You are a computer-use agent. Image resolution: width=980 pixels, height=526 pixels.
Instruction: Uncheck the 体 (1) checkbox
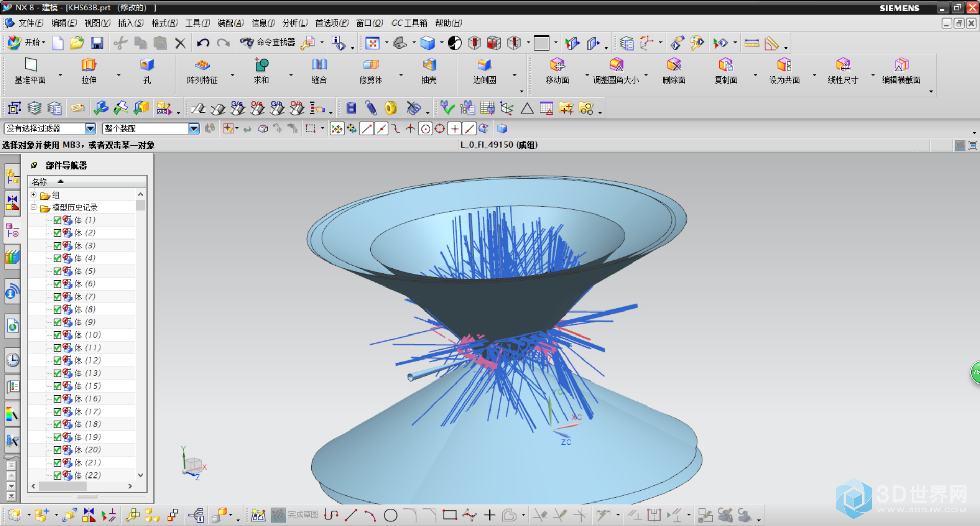pos(57,220)
